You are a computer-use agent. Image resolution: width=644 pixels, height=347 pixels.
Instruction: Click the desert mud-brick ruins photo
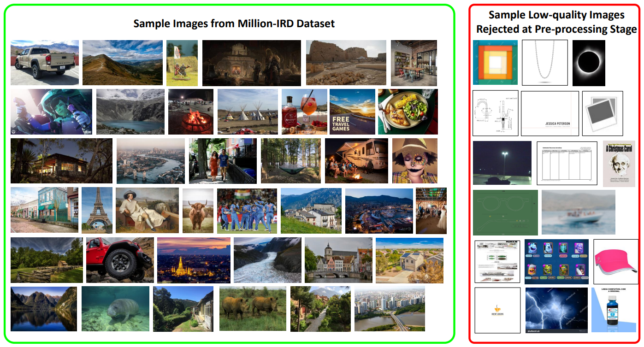[x=346, y=63]
